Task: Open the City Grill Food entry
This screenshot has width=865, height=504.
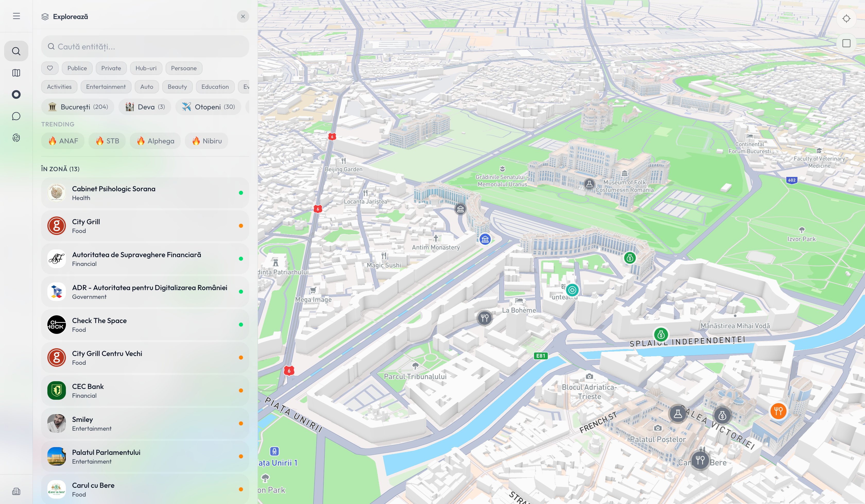Action: (x=145, y=226)
